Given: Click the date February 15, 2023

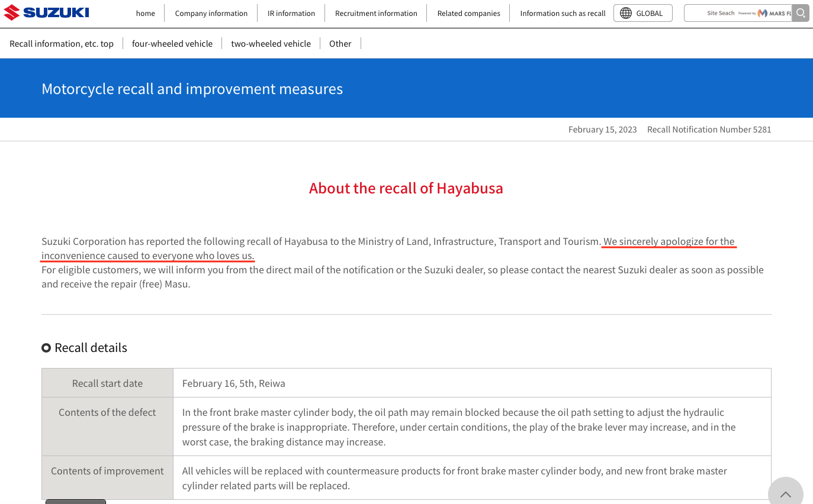Looking at the screenshot, I should coord(603,130).
